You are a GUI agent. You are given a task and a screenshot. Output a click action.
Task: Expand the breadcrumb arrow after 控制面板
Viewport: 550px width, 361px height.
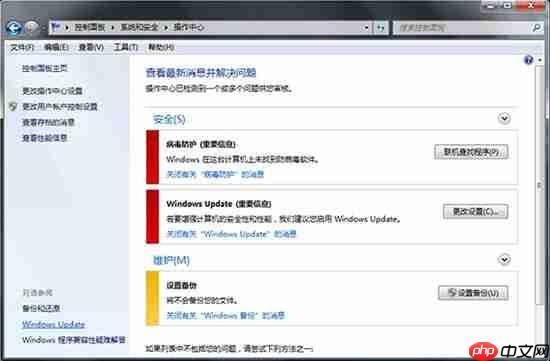point(113,27)
